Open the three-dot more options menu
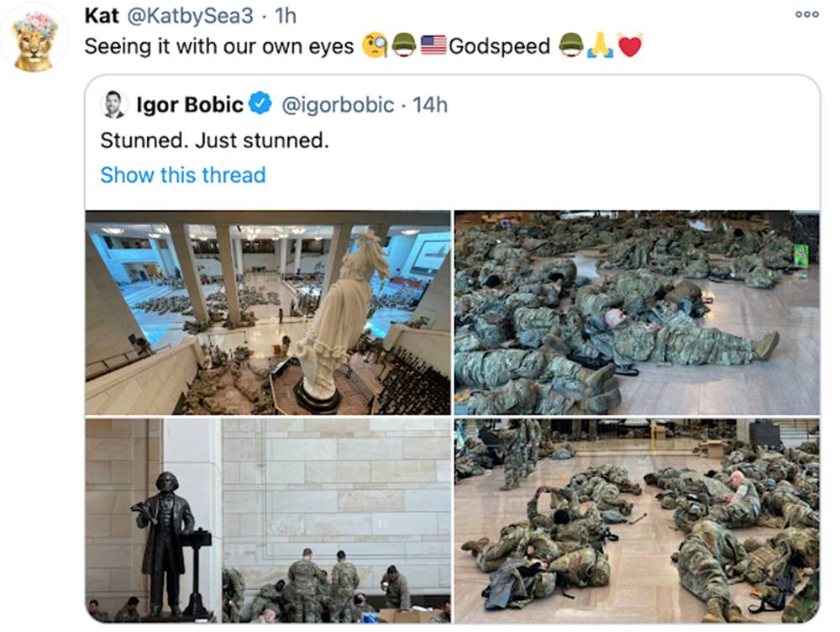Screen dimensions: 840x632 tap(807, 14)
